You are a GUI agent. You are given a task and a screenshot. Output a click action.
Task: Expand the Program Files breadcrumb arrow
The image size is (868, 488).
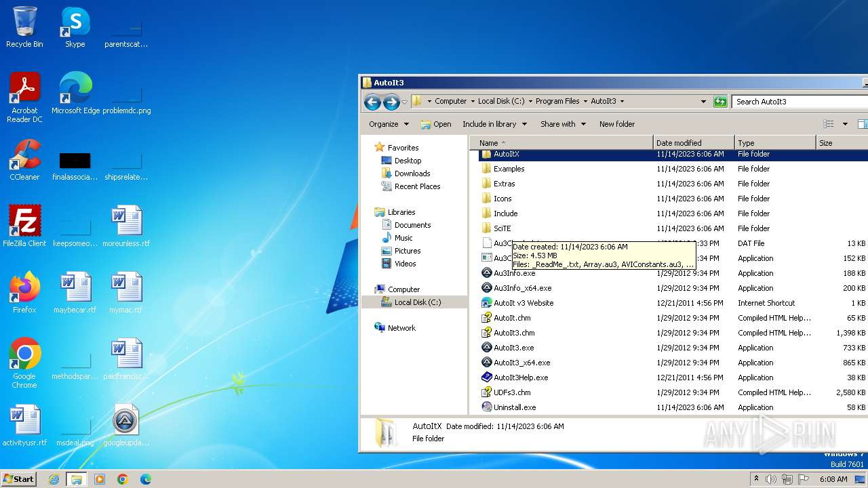(585, 102)
